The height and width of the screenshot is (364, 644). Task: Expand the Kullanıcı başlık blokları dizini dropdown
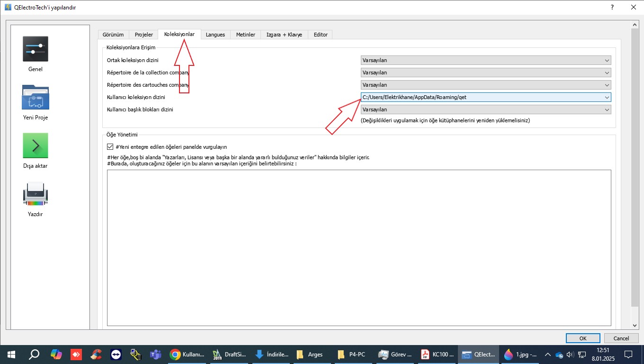click(x=485, y=109)
